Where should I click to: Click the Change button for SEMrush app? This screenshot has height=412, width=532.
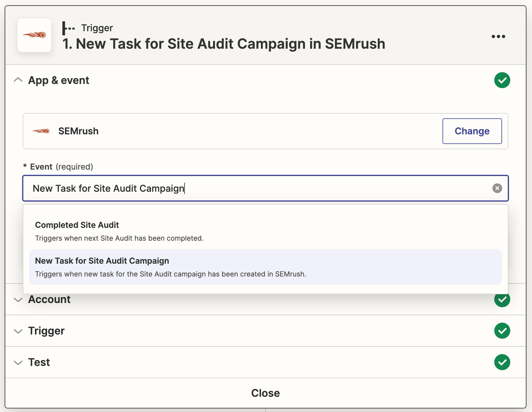(472, 131)
